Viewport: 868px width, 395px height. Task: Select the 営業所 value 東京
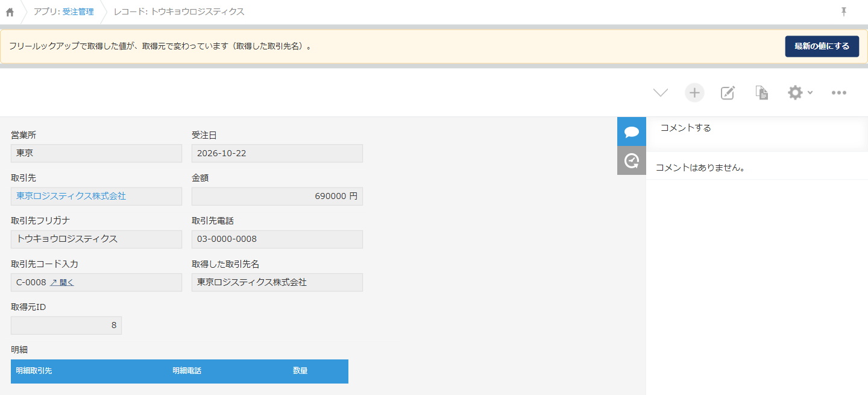click(x=96, y=153)
